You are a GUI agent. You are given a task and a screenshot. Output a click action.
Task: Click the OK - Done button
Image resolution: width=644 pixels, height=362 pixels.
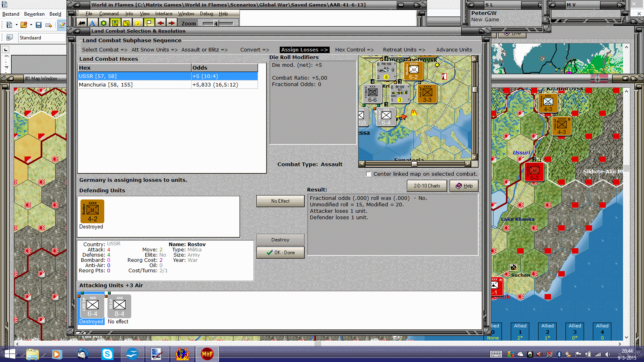280,253
